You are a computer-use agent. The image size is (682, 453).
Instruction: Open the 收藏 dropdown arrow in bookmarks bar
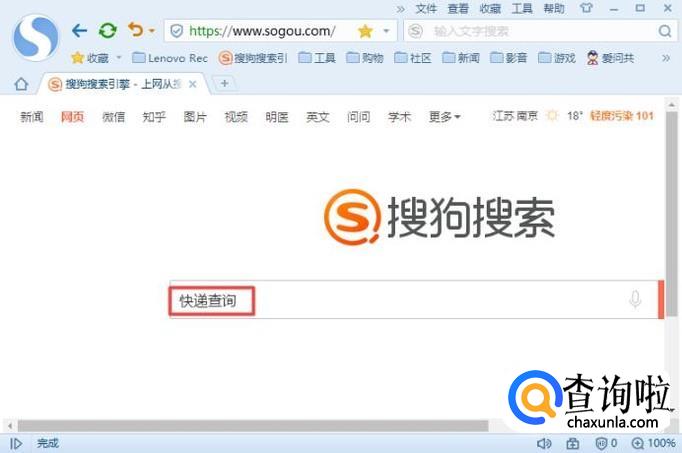[x=119, y=57]
